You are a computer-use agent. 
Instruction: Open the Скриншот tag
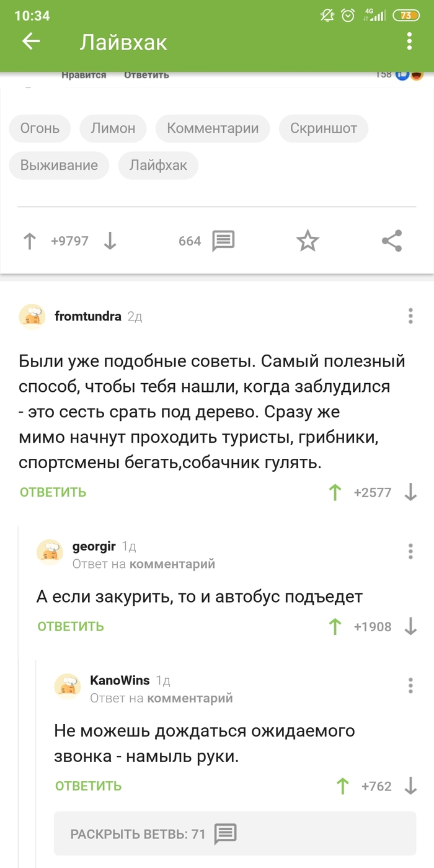click(x=323, y=128)
